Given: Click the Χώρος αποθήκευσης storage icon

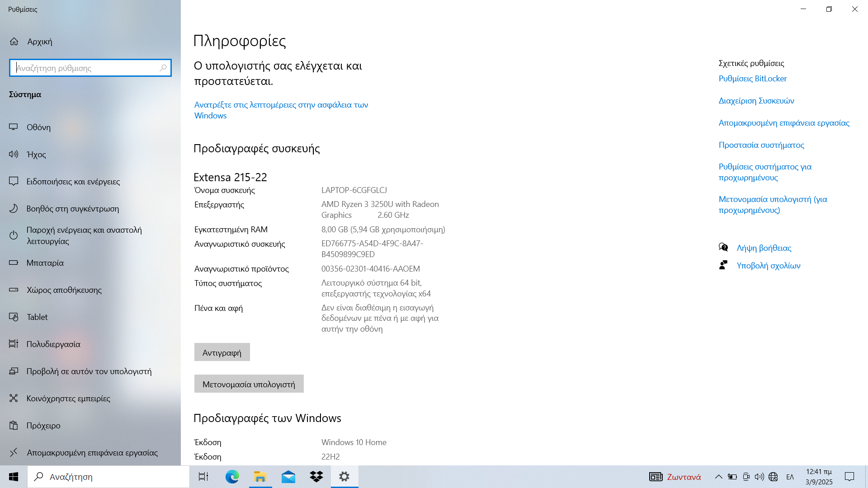Looking at the screenshot, I should pos(14,290).
